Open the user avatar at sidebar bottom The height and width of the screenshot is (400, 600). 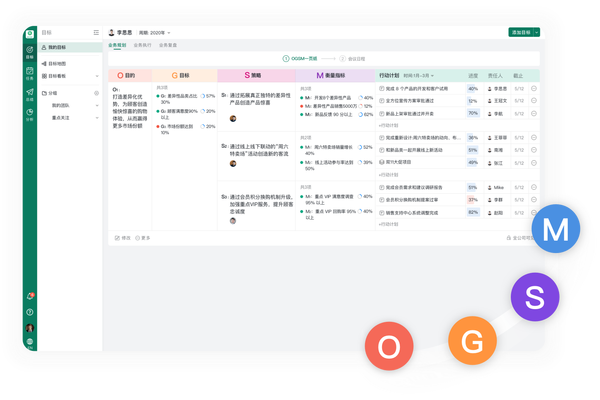coord(30,328)
